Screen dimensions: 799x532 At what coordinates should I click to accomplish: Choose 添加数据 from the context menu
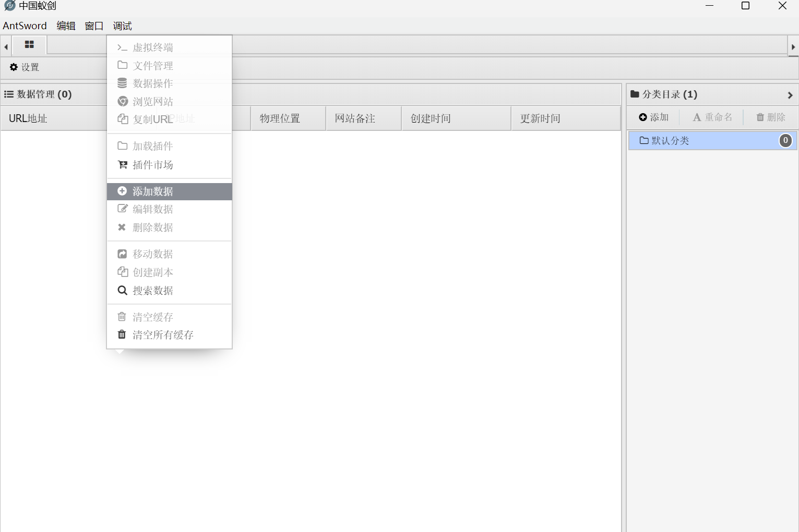pos(170,191)
